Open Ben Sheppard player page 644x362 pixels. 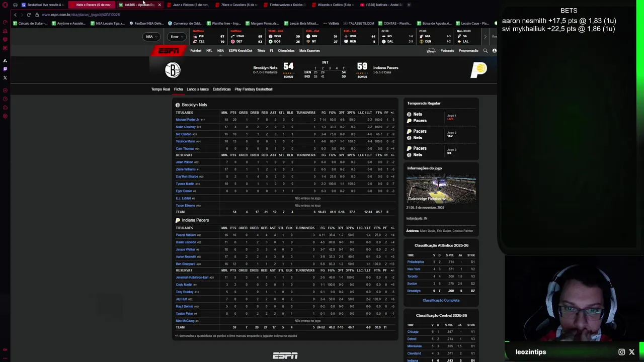pos(185,264)
